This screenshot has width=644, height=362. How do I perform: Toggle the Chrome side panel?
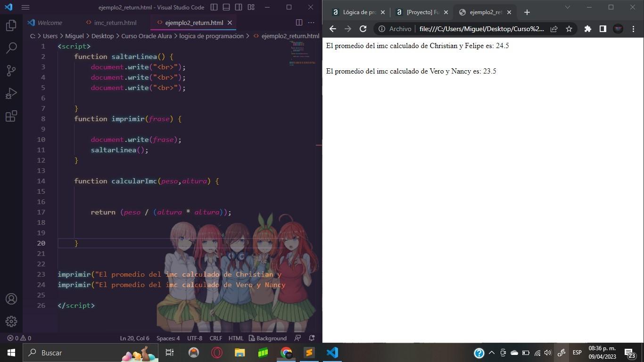click(x=603, y=29)
